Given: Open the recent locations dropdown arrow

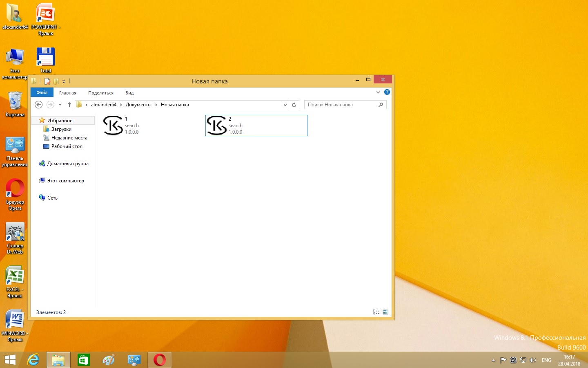Looking at the screenshot, I should 60,105.
